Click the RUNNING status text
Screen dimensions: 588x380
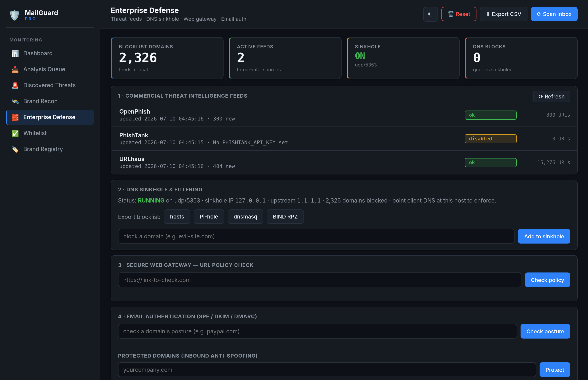(x=151, y=201)
